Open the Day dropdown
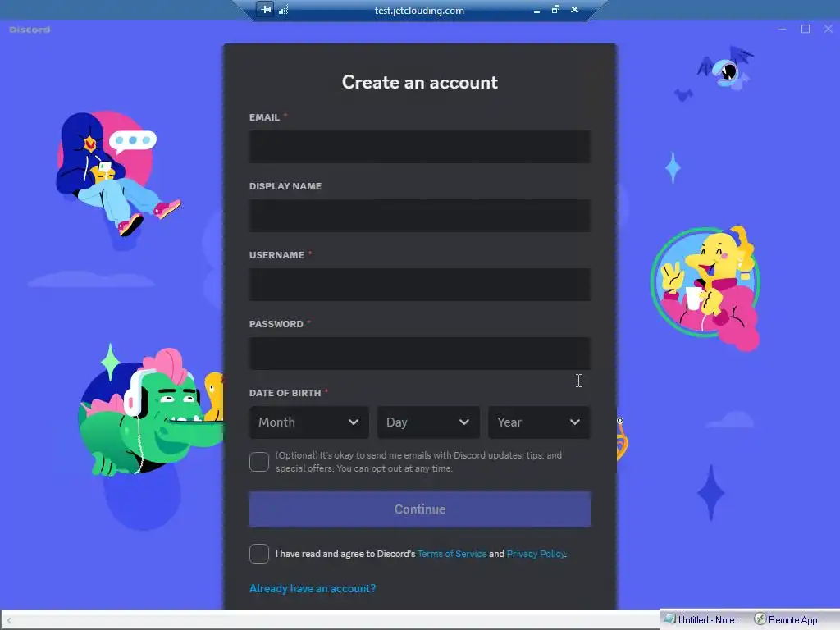The width and height of the screenshot is (840, 630). pyautogui.click(x=428, y=422)
